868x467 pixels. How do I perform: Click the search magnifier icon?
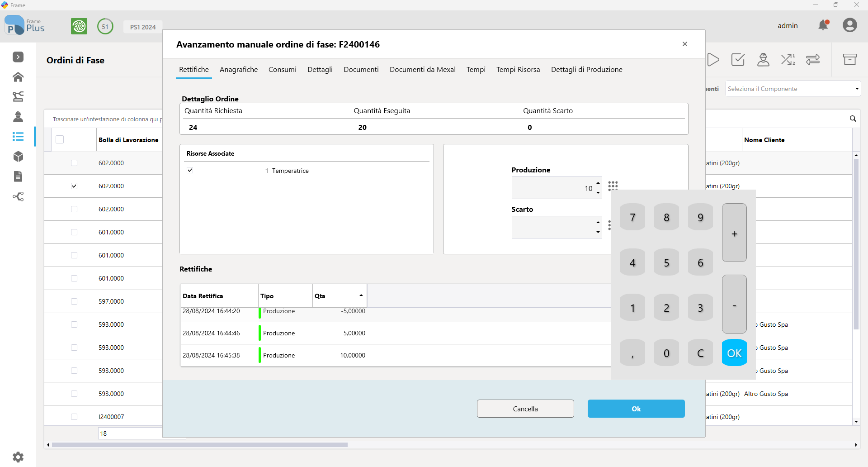(853, 119)
